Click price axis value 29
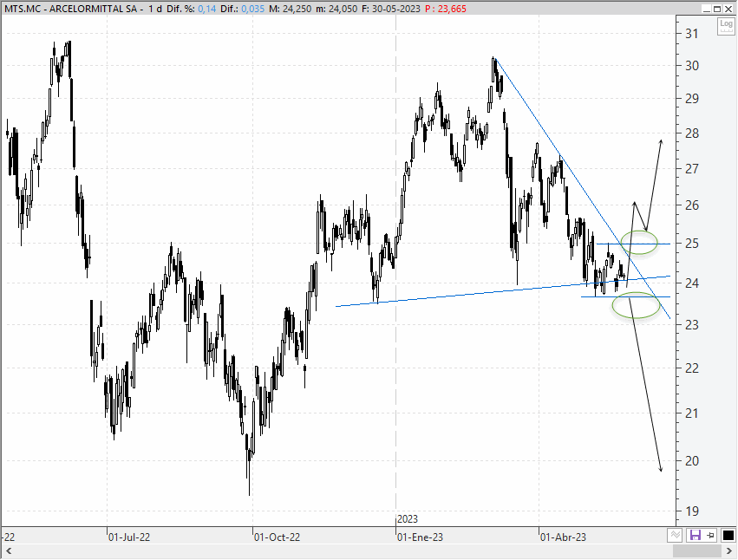 pyautogui.click(x=692, y=99)
